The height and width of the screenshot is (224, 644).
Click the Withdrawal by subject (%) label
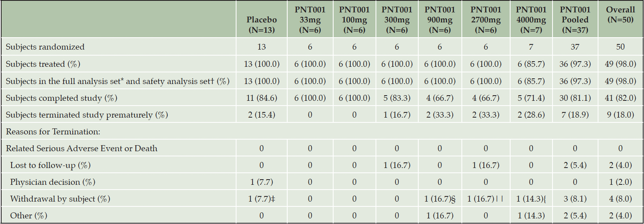(60, 199)
